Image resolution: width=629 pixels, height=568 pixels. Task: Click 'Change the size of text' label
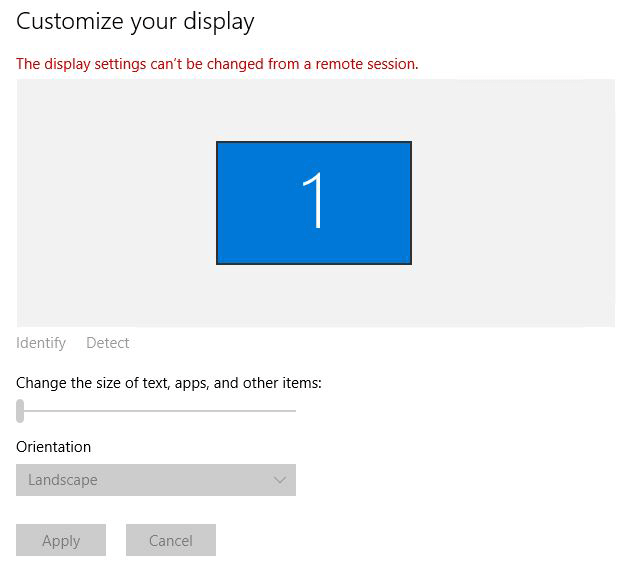tap(169, 383)
